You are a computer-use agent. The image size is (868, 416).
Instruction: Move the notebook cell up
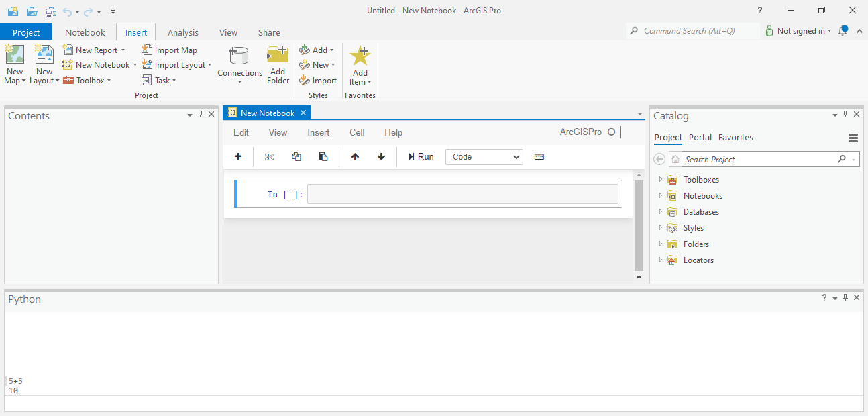point(354,156)
